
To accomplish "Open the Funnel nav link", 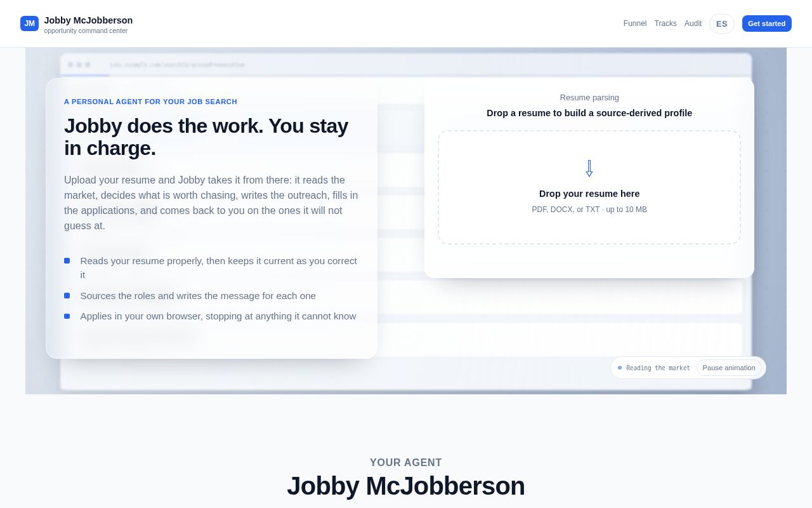I will [x=635, y=23].
